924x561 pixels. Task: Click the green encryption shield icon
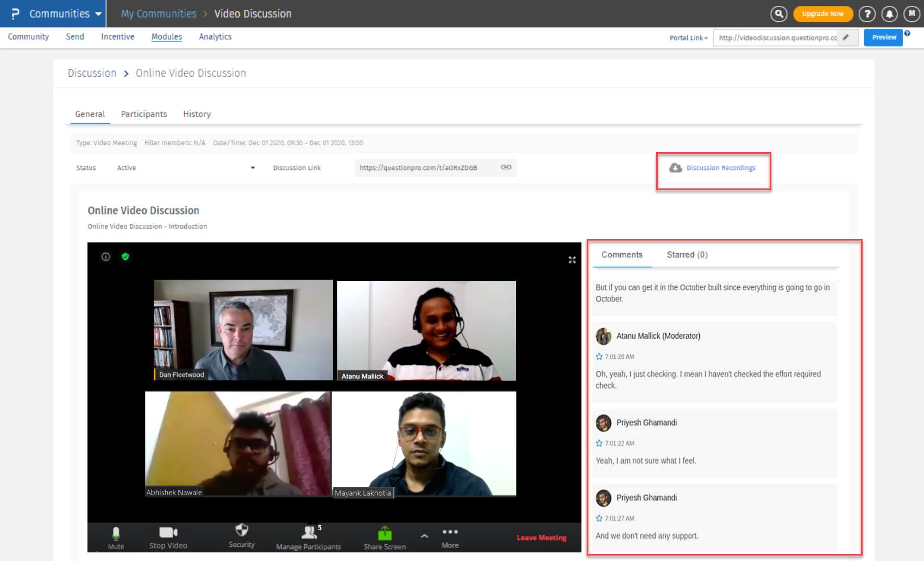(x=125, y=256)
